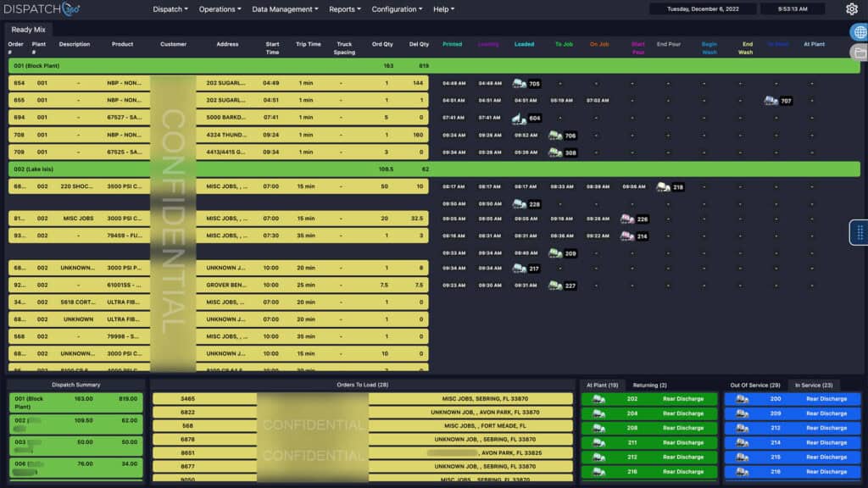This screenshot has height=488, width=868.
Task: Open the Data Management dropdown
Action: (x=283, y=8)
